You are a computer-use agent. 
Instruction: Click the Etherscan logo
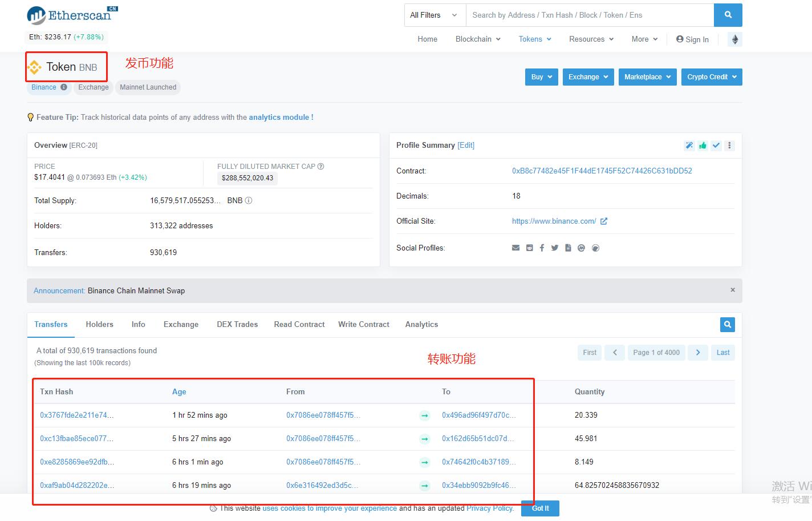click(x=72, y=15)
